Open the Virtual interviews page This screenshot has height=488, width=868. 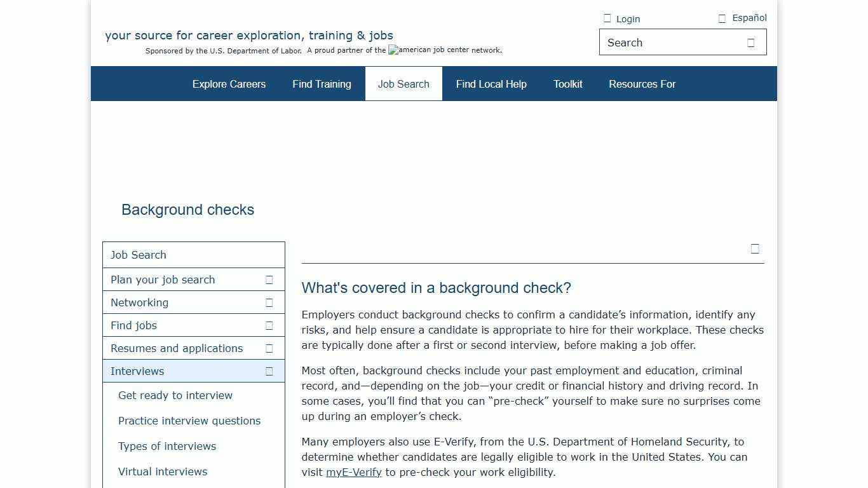163,471
